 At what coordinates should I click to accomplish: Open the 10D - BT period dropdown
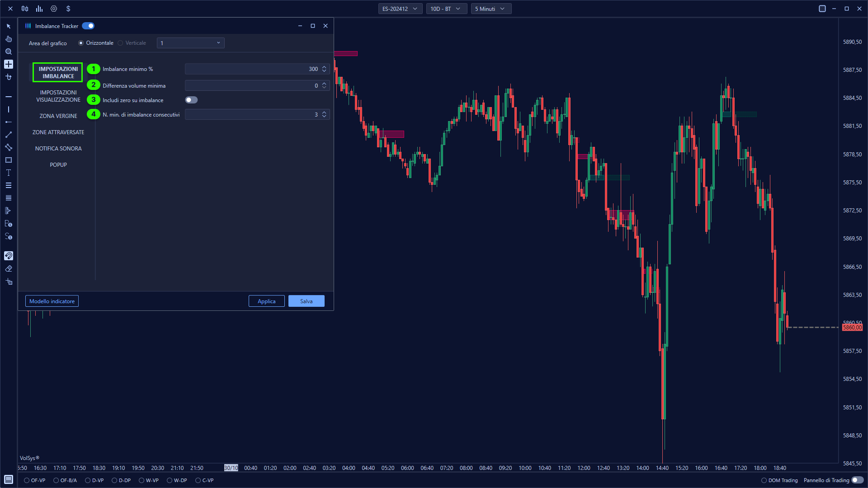tap(446, 9)
